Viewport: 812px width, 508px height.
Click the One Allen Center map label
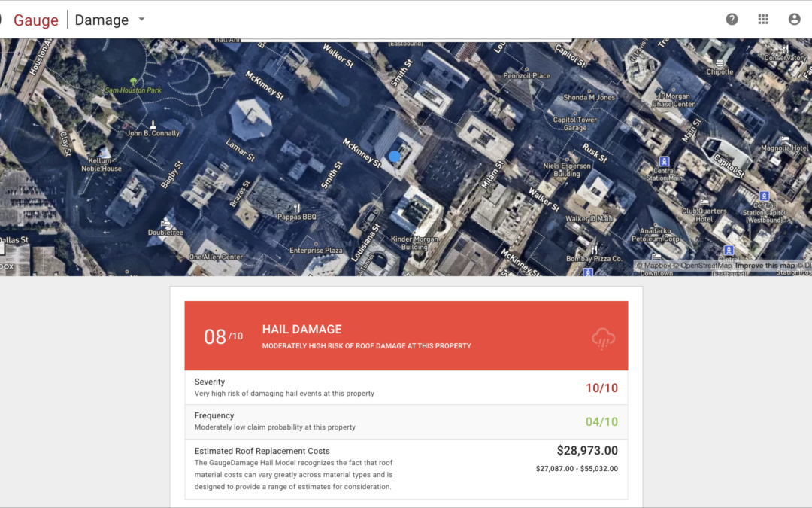click(216, 257)
